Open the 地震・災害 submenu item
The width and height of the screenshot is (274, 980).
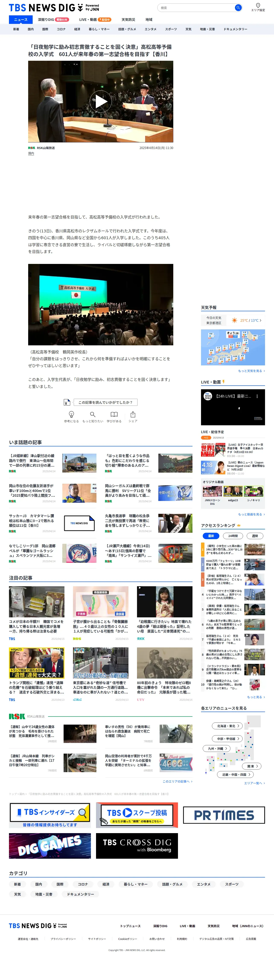[x=207, y=29]
